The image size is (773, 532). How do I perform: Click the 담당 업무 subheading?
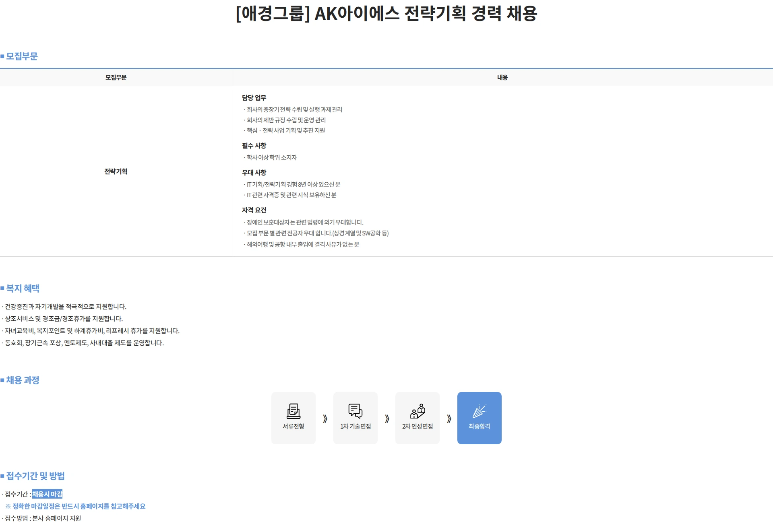(254, 97)
